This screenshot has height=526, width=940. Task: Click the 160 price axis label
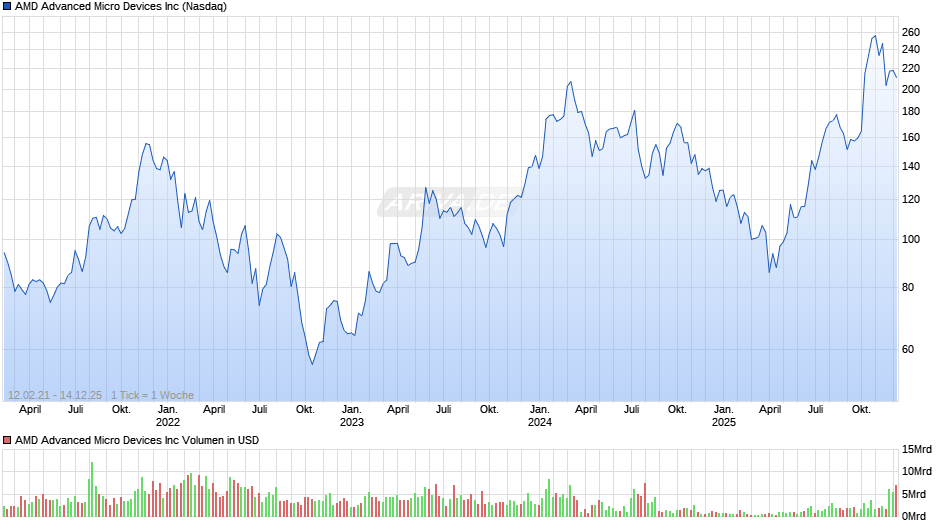click(911, 137)
